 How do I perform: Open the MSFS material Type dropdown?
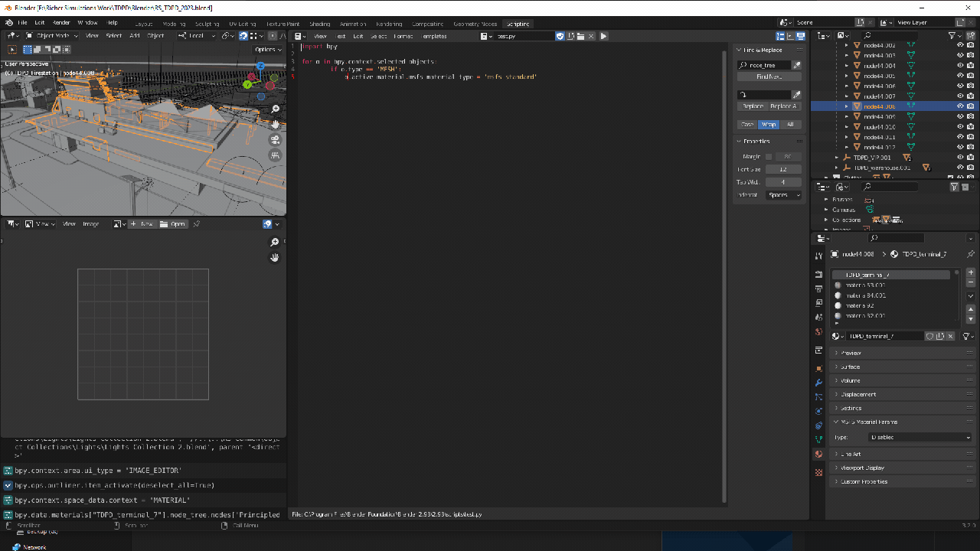[x=920, y=437]
